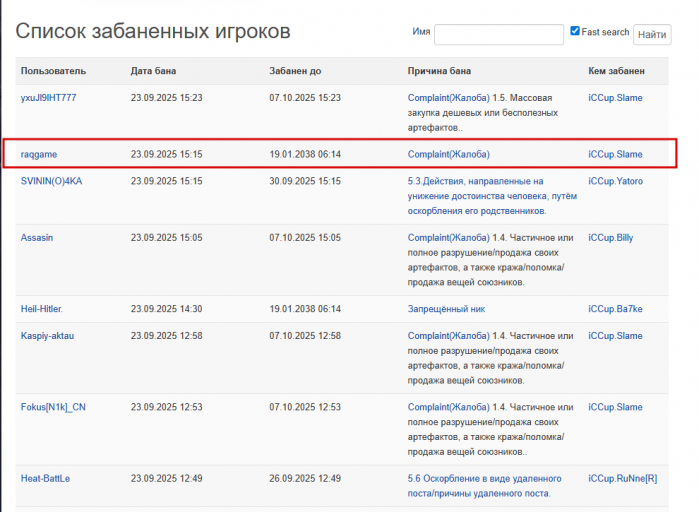
Task: Click ban end date 30.09.2025 15:15
Action: click(x=305, y=181)
